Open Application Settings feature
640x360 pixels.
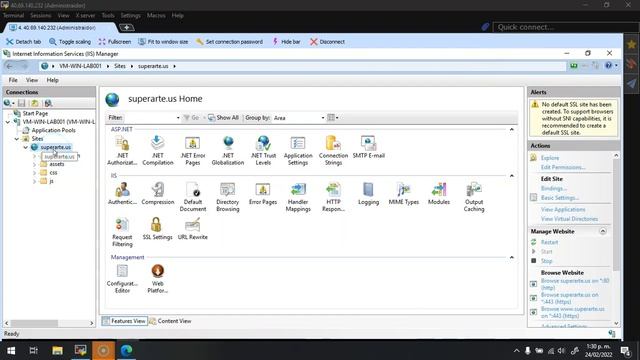click(298, 151)
